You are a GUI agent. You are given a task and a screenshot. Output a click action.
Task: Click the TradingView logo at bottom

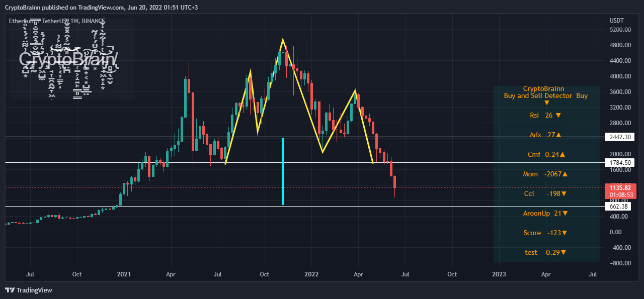28,290
